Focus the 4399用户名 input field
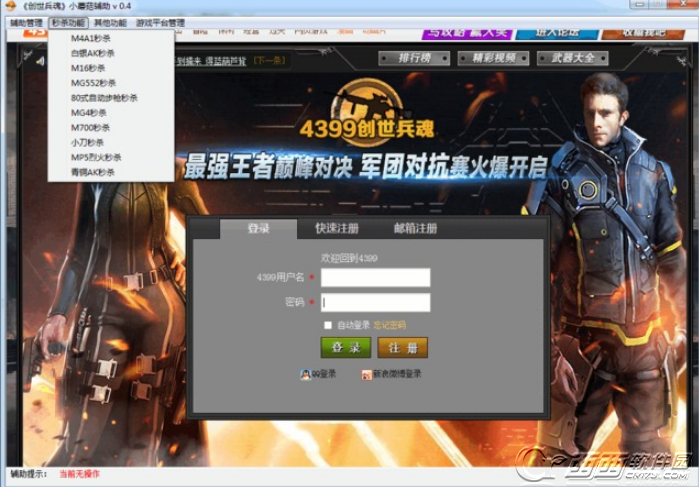699x487 pixels. tap(375, 277)
